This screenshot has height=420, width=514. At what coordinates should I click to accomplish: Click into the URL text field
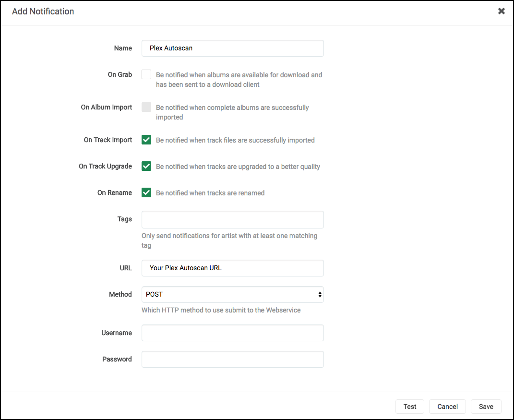pyautogui.click(x=232, y=268)
